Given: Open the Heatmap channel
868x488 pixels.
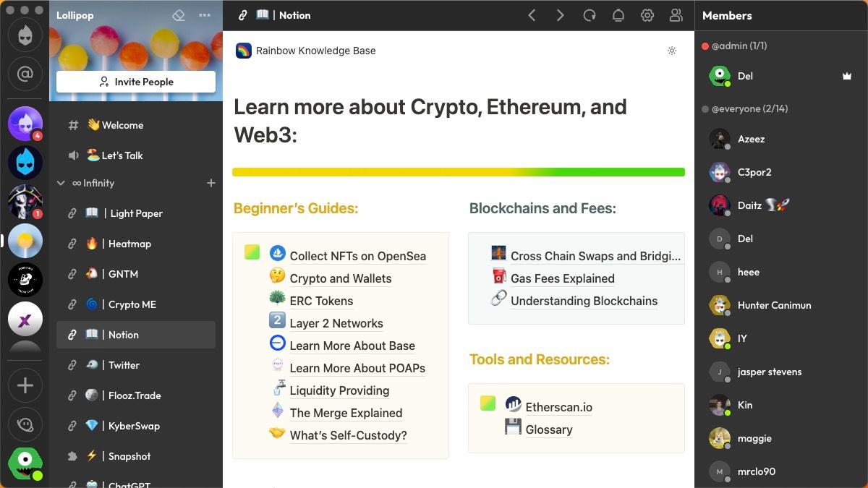Looking at the screenshot, I should click(136, 244).
